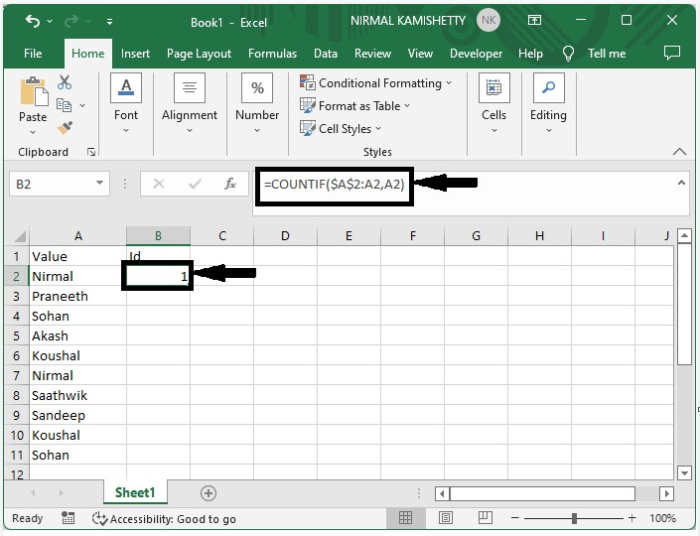Viewport: 700px width, 536px height.
Task: Expand the Alignment group button
Action: pos(189,104)
